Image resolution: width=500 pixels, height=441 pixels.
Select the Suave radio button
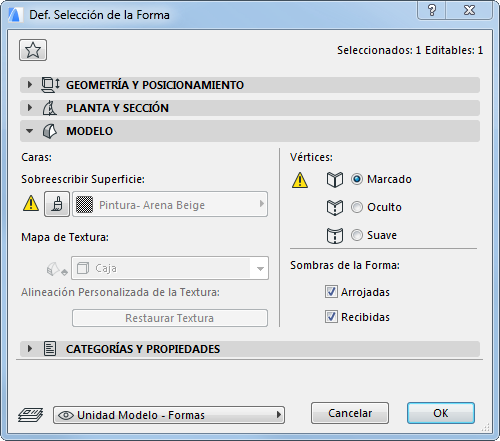[x=357, y=235]
